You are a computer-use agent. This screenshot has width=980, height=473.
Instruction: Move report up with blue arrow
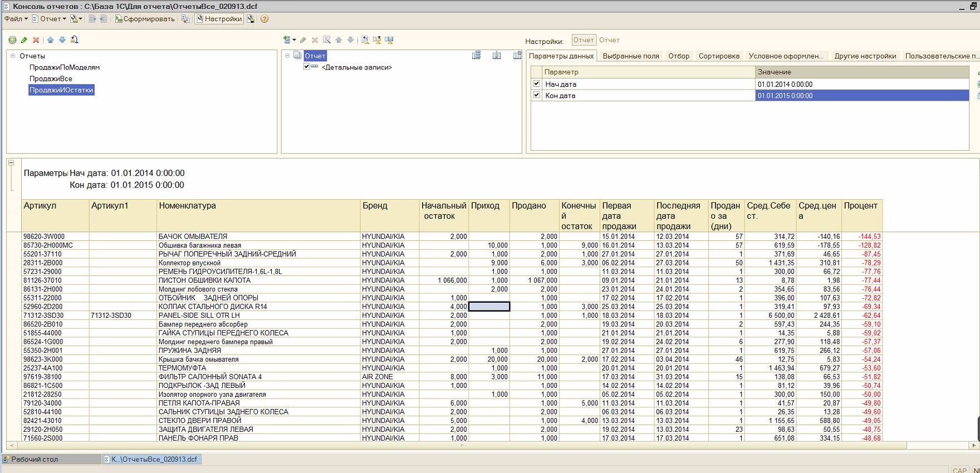(51, 40)
